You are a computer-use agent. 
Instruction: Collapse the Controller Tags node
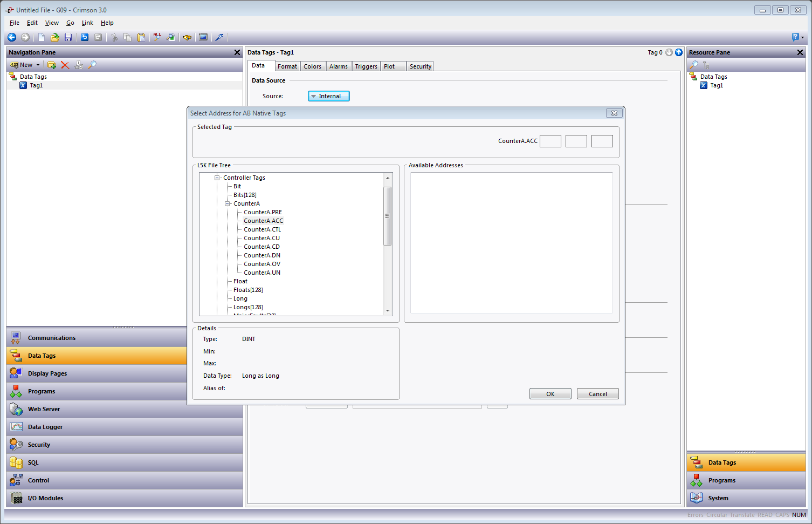click(x=217, y=178)
